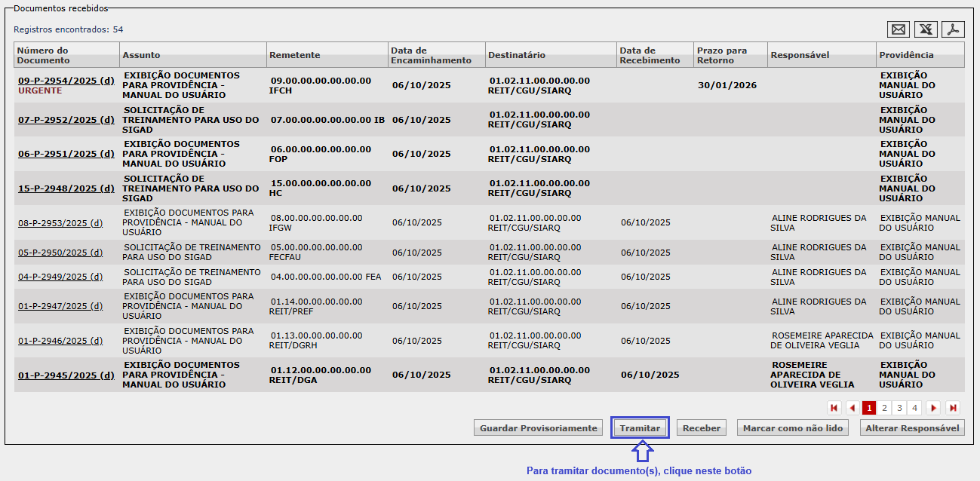The image size is (980, 481).
Task: Open document link 08-P-2953/2025
Action: [60, 223]
